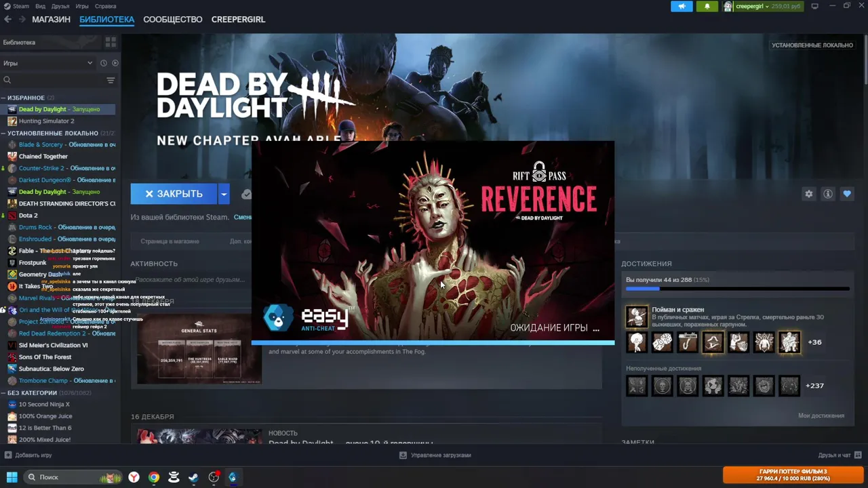Click the Steam announcements megaphone icon
The width and height of the screenshot is (868, 488).
pos(682,6)
